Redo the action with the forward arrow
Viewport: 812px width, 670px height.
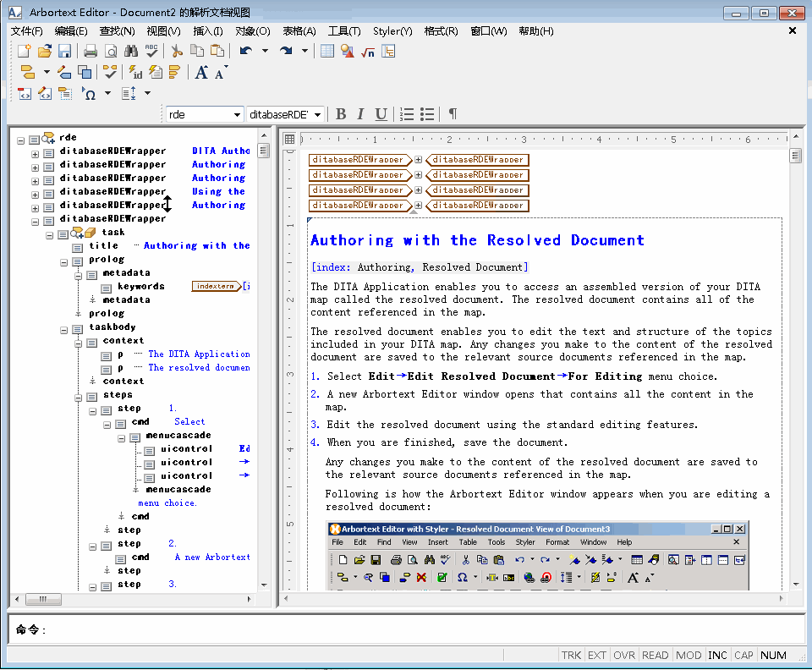pos(286,51)
